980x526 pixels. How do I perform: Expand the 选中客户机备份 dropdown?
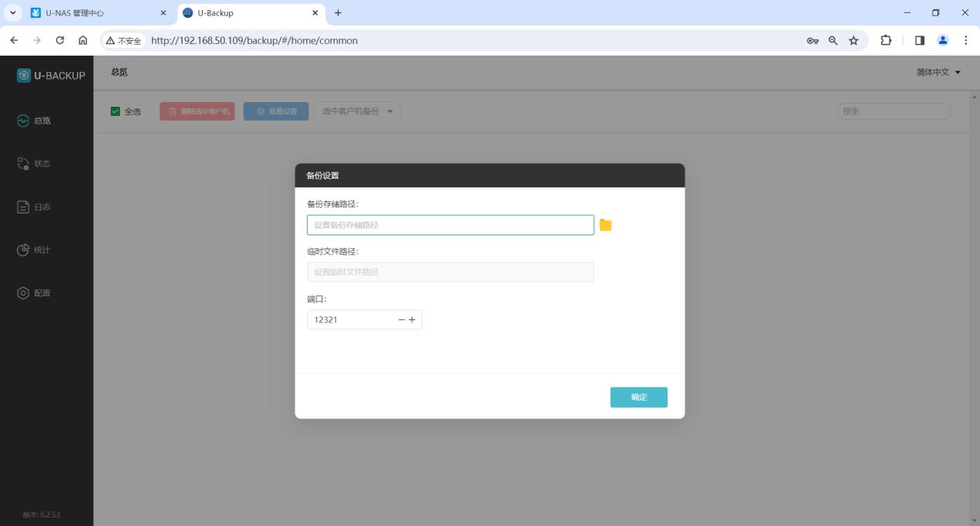pyautogui.click(x=357, y=111)
